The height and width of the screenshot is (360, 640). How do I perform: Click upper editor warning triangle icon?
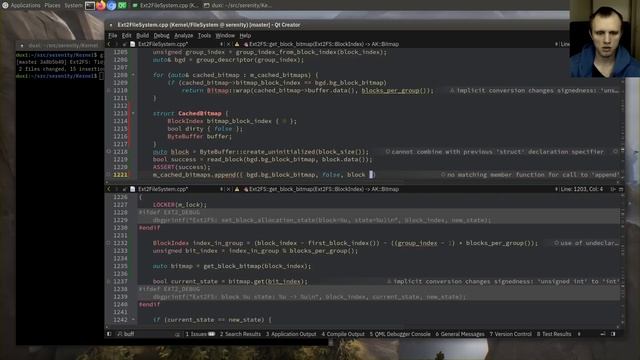point(237,44)
